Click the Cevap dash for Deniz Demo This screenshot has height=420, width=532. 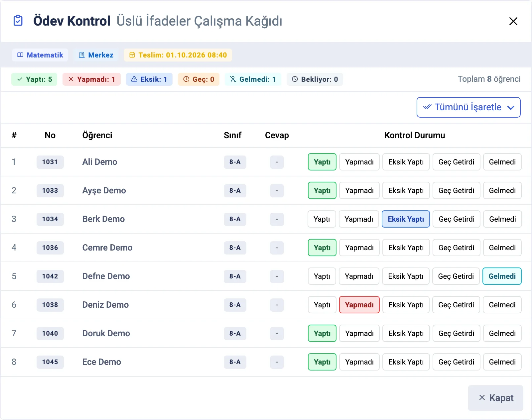pyautogui.click(x=277, y=305)
